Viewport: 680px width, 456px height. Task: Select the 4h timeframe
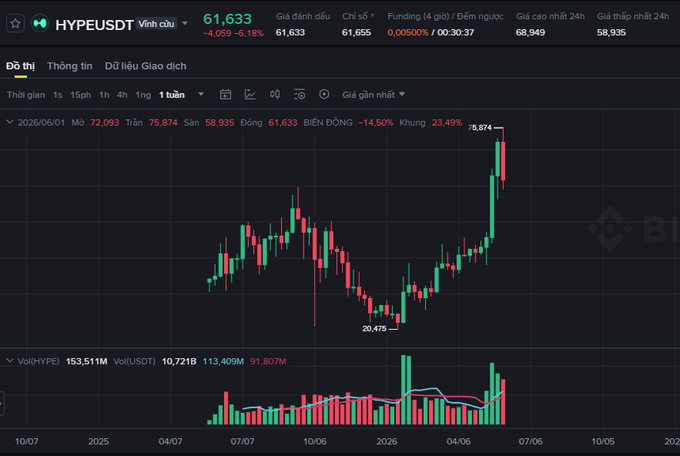[x=122, y=95]
